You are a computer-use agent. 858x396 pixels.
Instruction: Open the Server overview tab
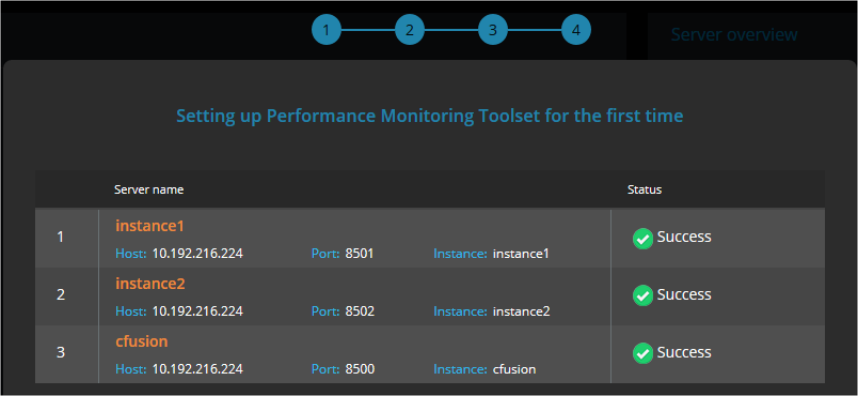pyautogui.click(x=734, y=34)
